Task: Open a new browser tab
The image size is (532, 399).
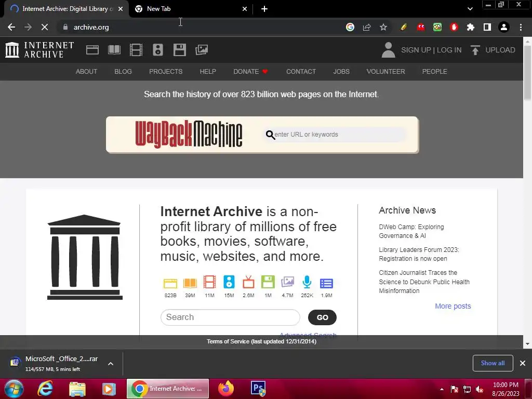Action: [264, 9]
